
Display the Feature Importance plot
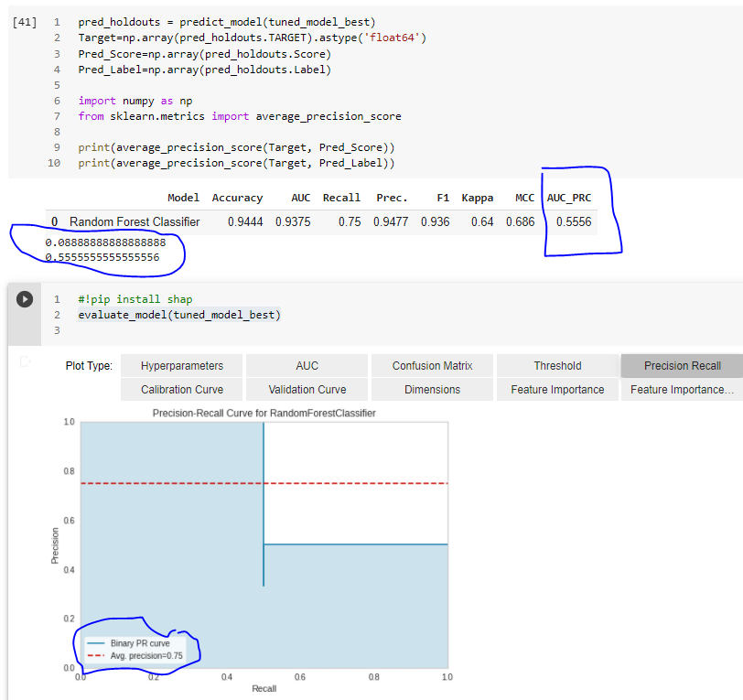556,389
